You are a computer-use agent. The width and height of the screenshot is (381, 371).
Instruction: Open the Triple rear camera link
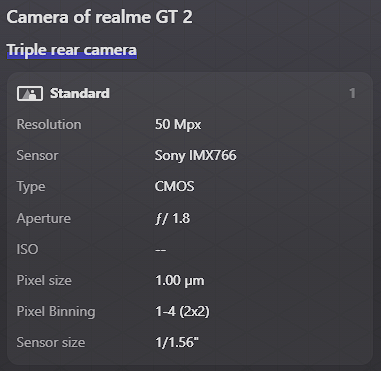tap(72, 50)
